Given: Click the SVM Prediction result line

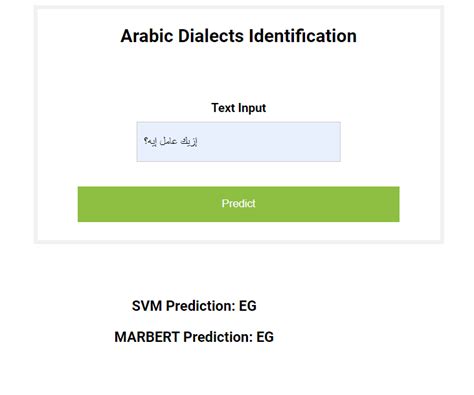Looking at the screenshot, I should tap(194, 306).
